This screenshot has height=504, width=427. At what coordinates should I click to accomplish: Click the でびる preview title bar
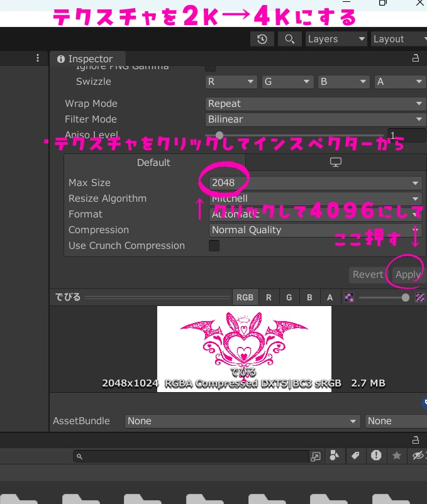point(140,297)
